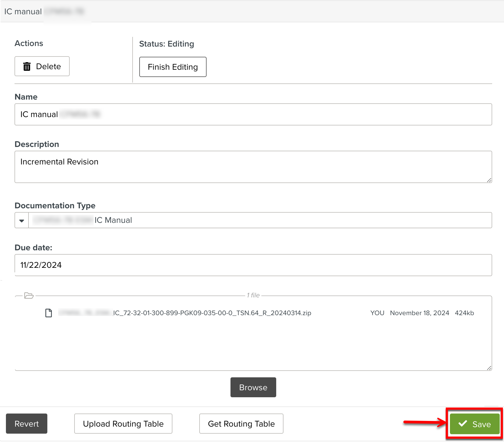Click the trash icon to delete
This screenshot has width=504, height=443.
pos(27,66)
